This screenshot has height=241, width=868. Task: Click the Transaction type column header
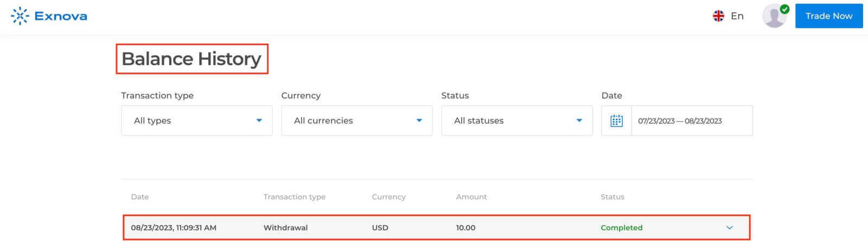click(x=294, y=197)
